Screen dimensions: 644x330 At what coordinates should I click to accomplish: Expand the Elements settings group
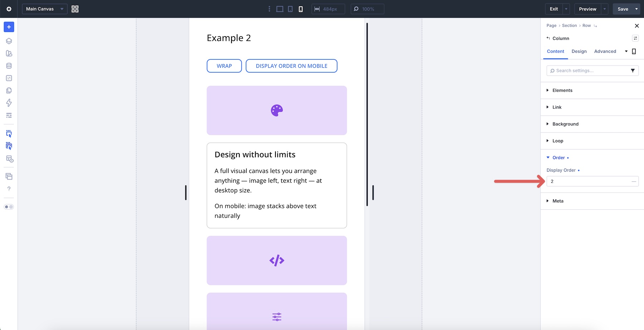592,90
